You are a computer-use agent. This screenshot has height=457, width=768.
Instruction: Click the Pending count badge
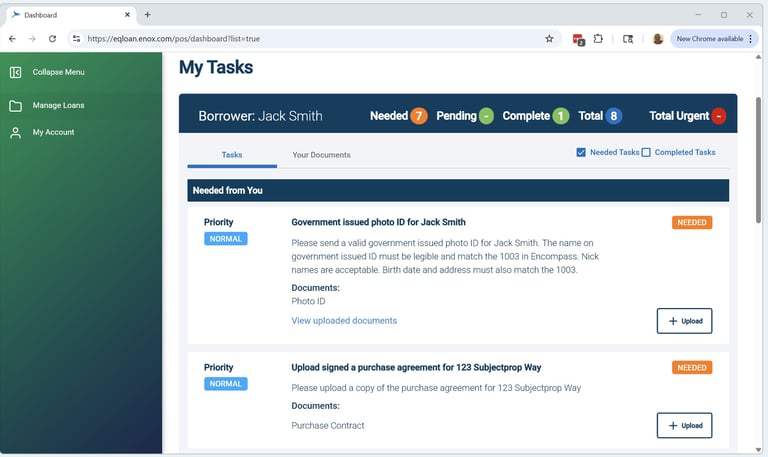click(x=486, y=116)
